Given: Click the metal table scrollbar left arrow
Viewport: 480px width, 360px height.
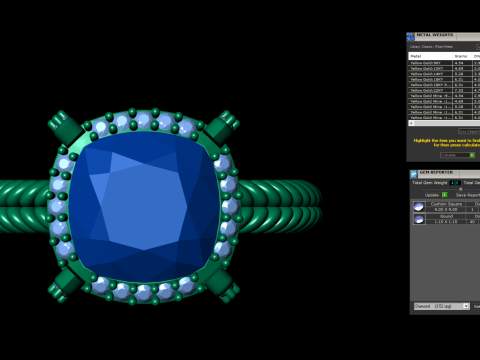Looking at the screenshot, I should pos(412,123).
